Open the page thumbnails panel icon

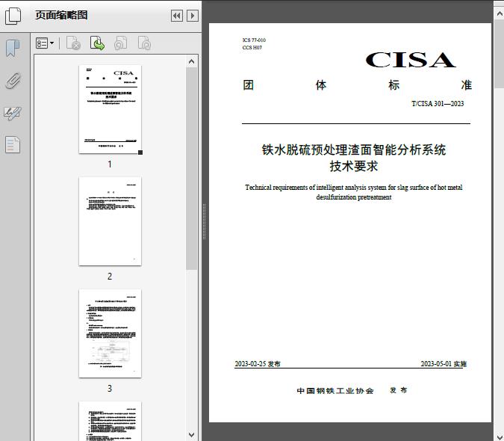13,16
